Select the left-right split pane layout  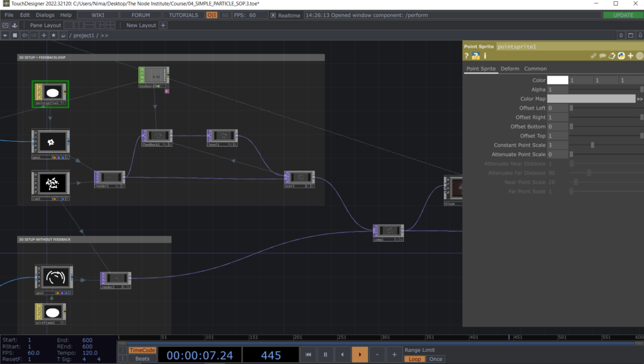pos(79,25)
